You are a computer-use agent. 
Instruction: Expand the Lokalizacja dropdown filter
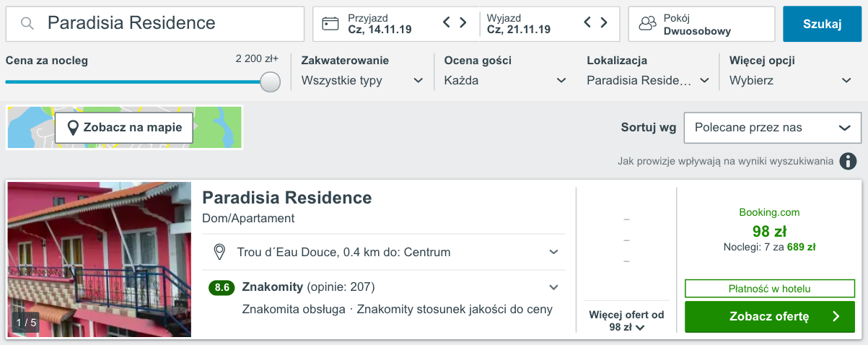pos(648,80)
